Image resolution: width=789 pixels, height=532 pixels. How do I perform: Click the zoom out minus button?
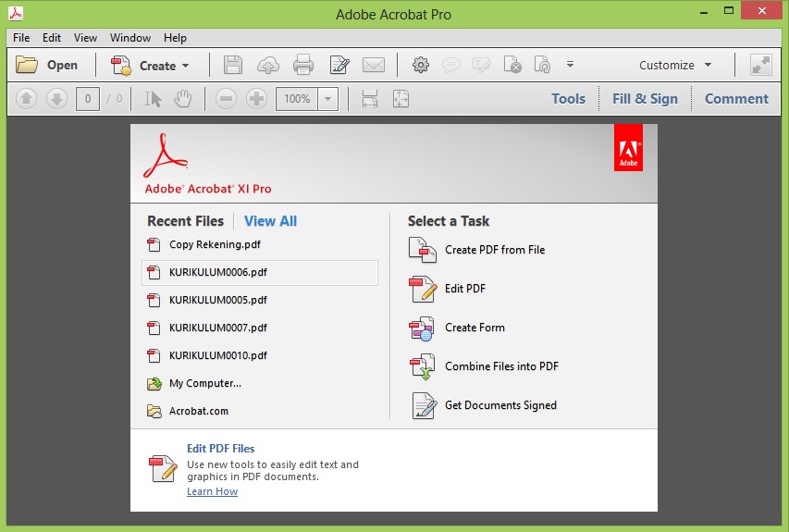pyautogui.click(x=226, y=99)
